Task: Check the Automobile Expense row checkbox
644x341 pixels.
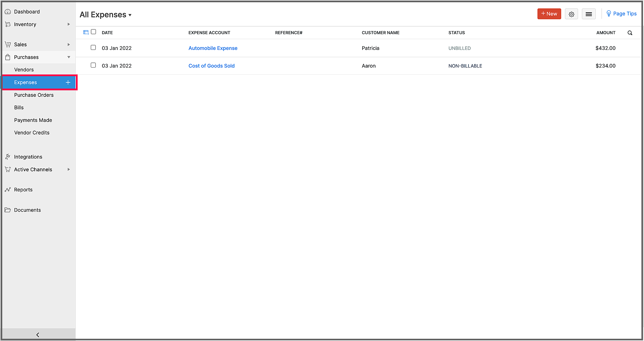Action: [93, 48]
